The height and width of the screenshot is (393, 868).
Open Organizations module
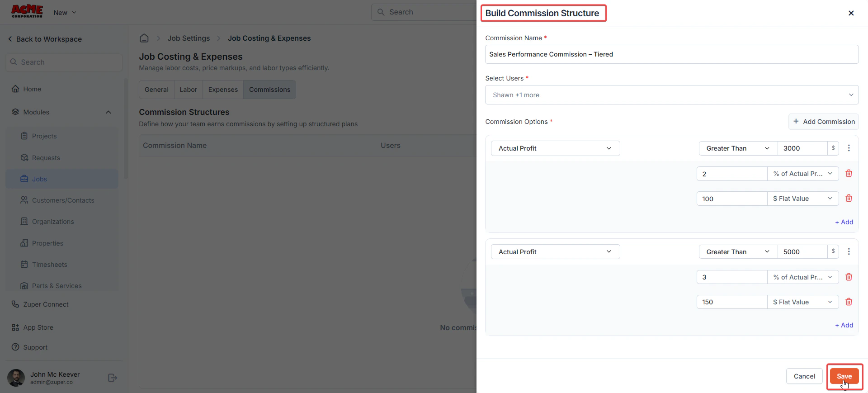coord(62,222)
